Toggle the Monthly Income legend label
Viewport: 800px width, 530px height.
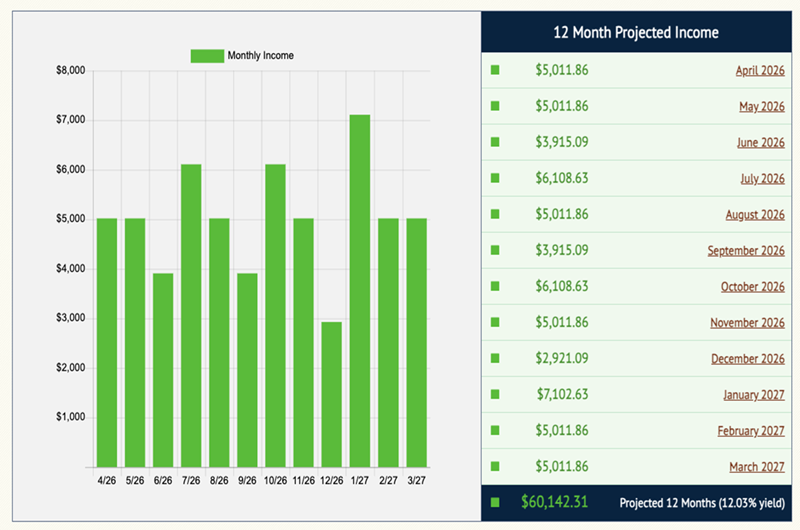pyautogui.click(x=260, y=55)
